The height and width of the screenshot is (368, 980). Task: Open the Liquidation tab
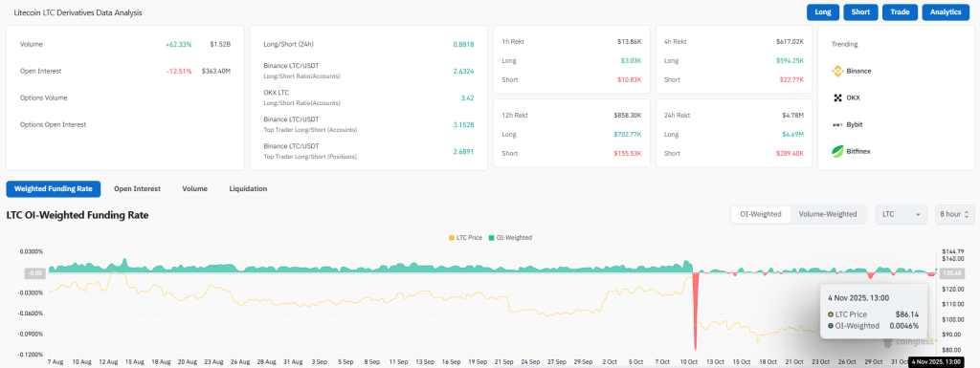point(248,188)
